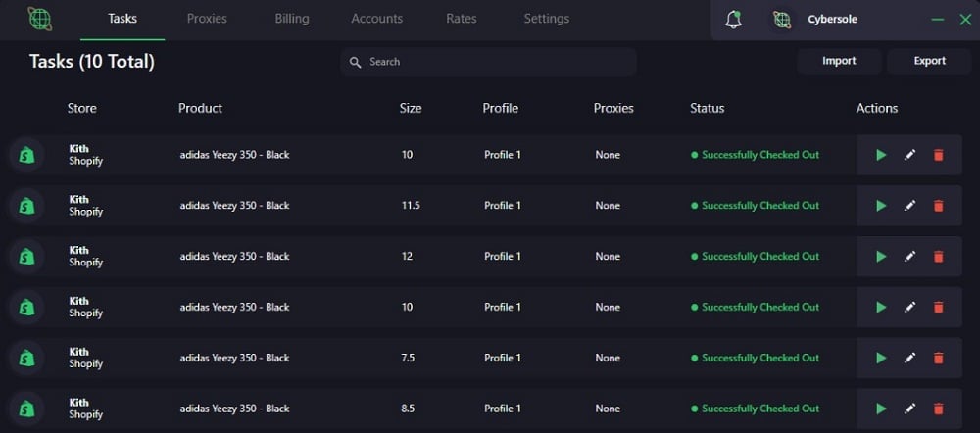This screenshot has height=433, width=980.
Task: Select the size 12 cell
Action: click(x=407, y=257)
